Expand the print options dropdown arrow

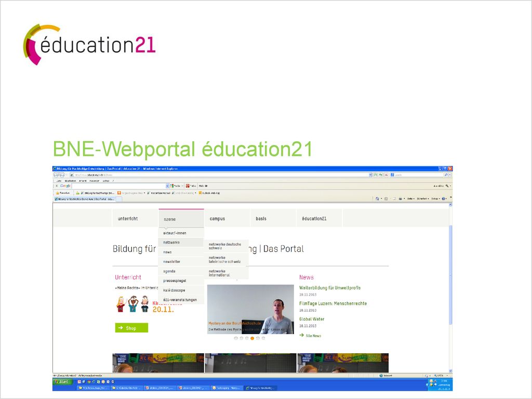coord(404,199)
